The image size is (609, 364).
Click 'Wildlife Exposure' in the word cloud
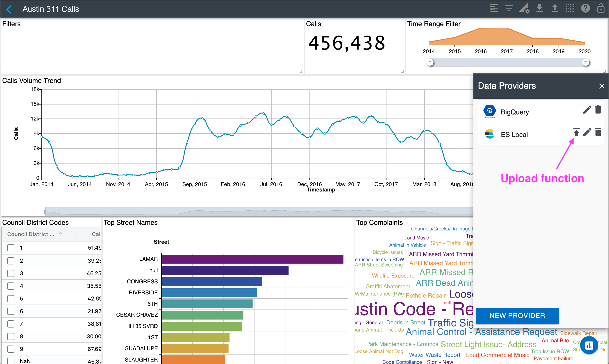(393, 275)
